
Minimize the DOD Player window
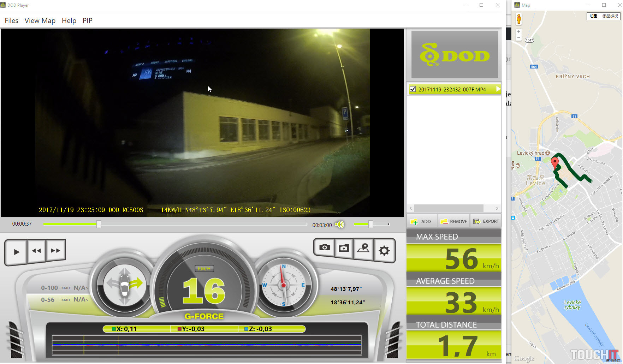point(465,5)
